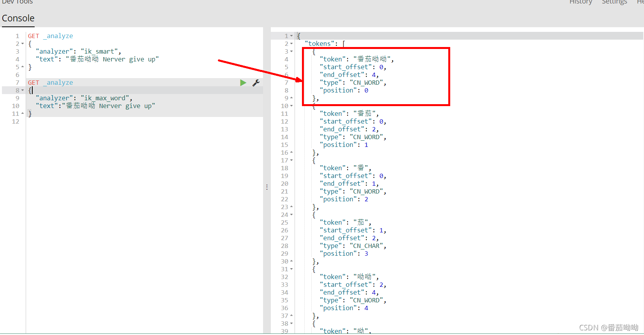
Task: Place cursor on "analyzer": "ik_max_word" line
Action: (84, 98)
